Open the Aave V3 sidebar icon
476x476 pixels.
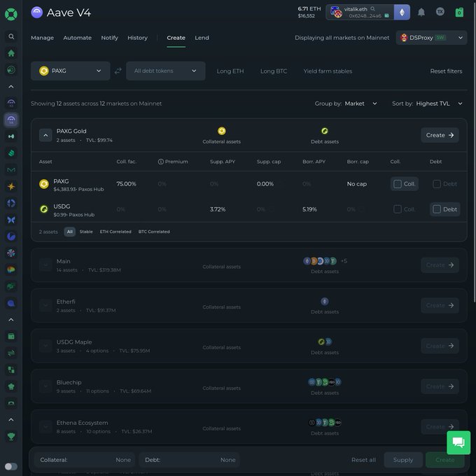coord(11,103)
